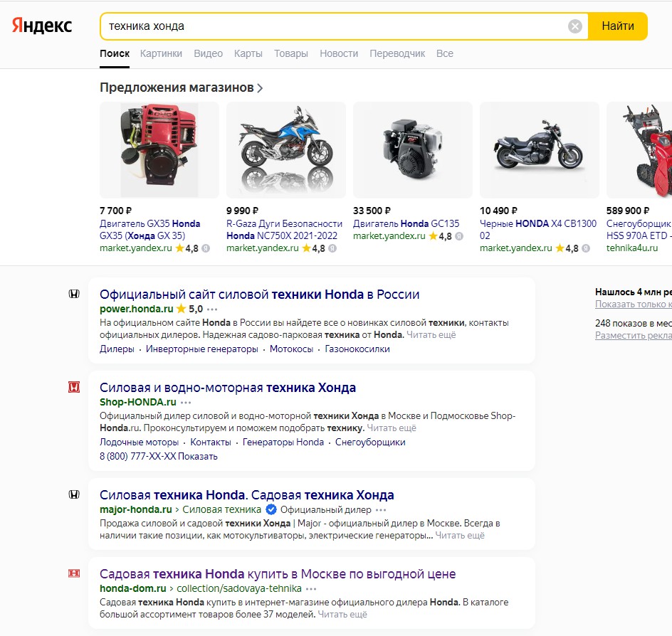Expand Предложения магазинов via its chevron
This screenshot has width=672, height=636.
tap(260, 88)
